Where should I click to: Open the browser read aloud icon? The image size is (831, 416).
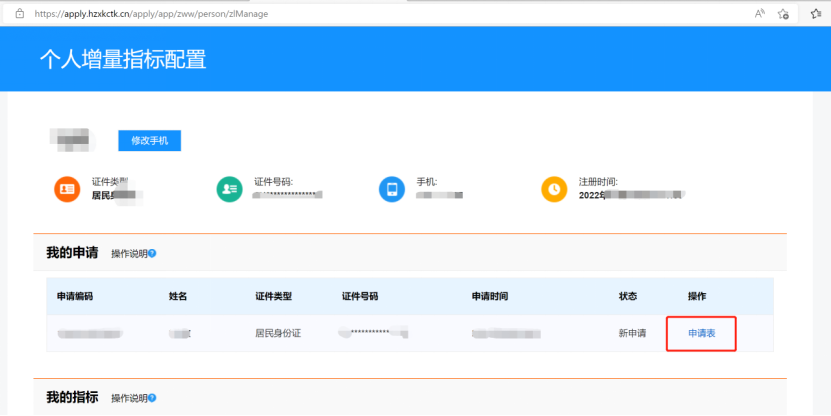tap(761, 14)
